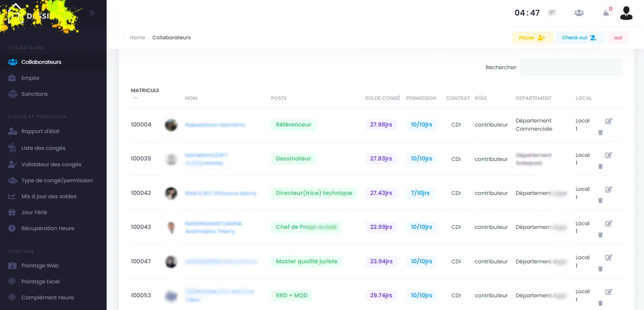Open Sanctions in the sidebar
The height and width of the screenshot is (310, 644).
34,94
